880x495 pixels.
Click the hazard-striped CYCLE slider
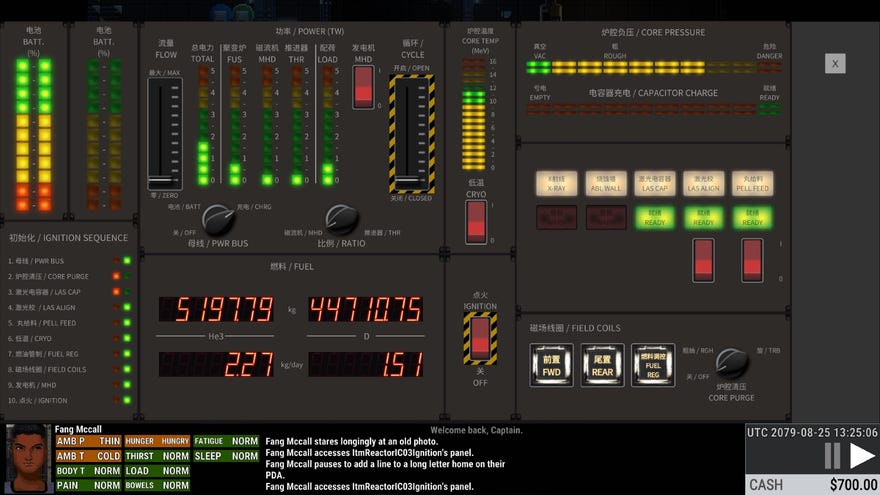[411, 134]
